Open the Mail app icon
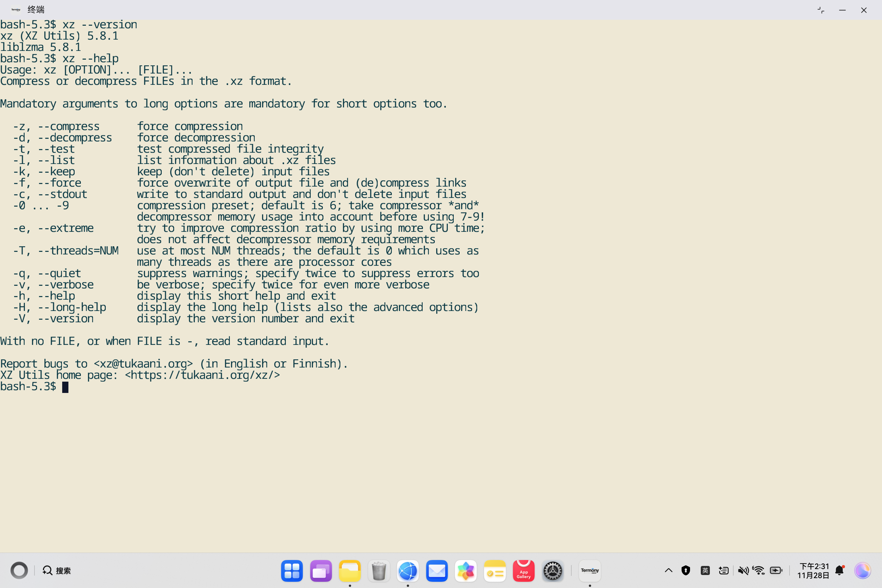 (437, 571)
